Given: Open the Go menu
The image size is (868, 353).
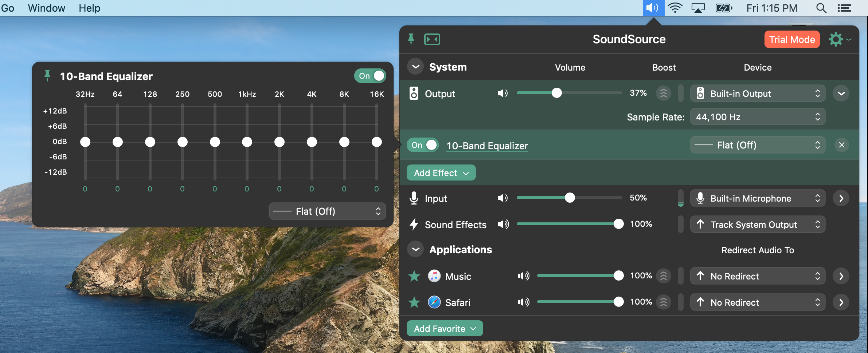Looking at the screenshot, I should 7,8.
